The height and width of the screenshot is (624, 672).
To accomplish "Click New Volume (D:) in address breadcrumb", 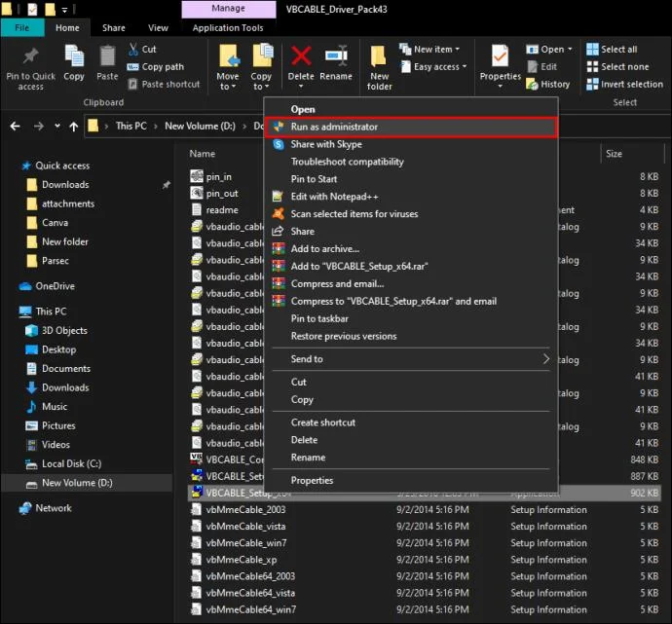I will [201, 126].
